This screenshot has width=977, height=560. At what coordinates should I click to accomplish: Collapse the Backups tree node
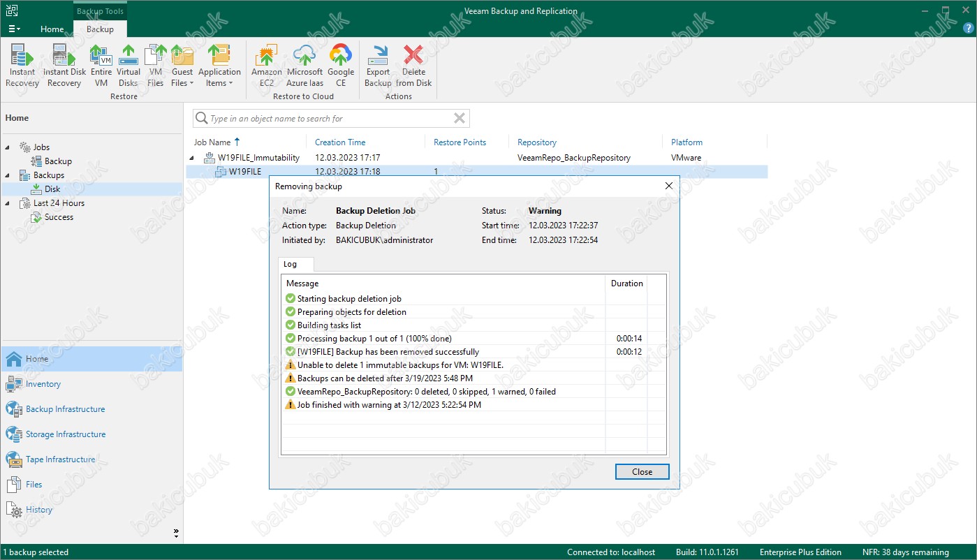click(x=8, y=175)
